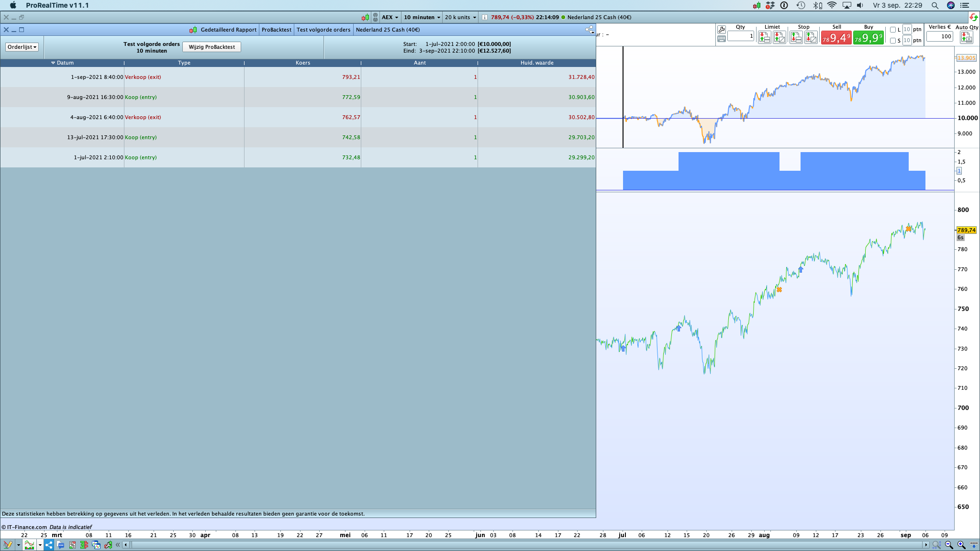Click the Wijzig ProBacktest button
Image resolution: width=980 pixels, height=551 pixels.
pyautogui.click(x=212, y=47)
